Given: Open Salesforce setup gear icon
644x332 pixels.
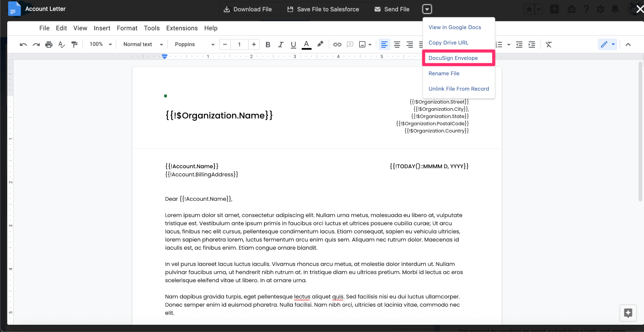Looking at the screenshot, I should (x=601, y=9).
